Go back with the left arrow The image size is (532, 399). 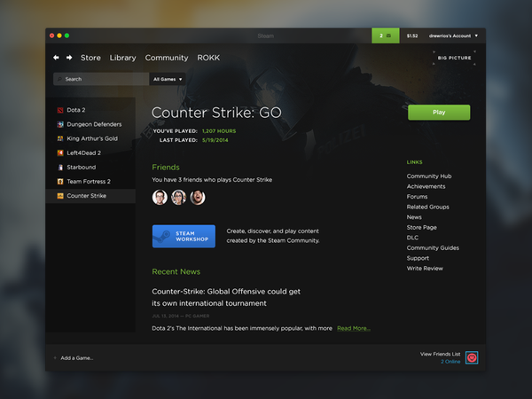pyautogui.click(x=56, y=58)
